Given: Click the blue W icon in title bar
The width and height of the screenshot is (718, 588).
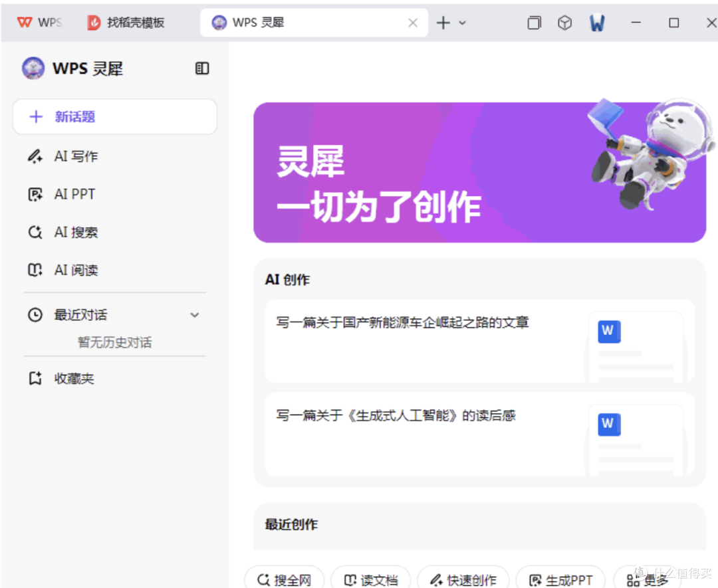Looking at the screenshot, I should (597, 23).
